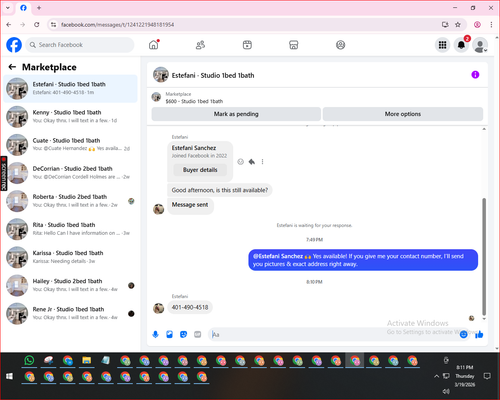Screen dimensions: 500x400
Task: Click the blue 'Yes available!' sent message
Action: pos(363,260)
